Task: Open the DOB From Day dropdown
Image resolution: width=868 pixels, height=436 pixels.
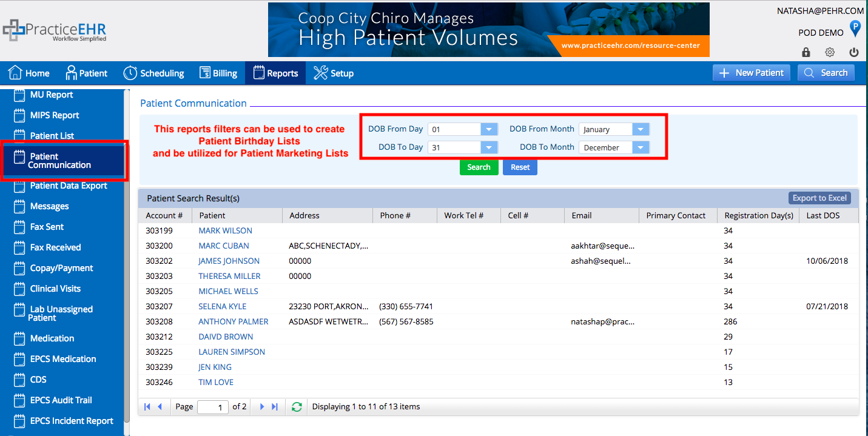Action: [489, 129]
